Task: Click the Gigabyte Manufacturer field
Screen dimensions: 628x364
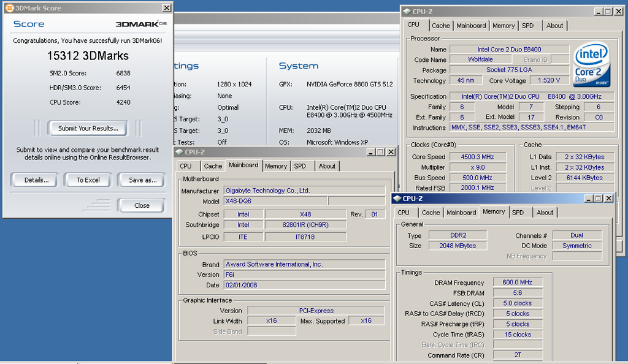Action: pos(304,191)
